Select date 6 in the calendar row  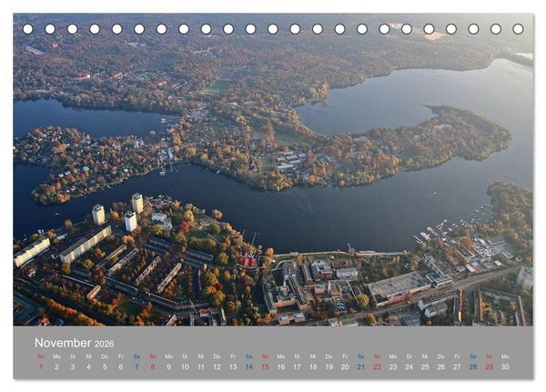[121, 367]
